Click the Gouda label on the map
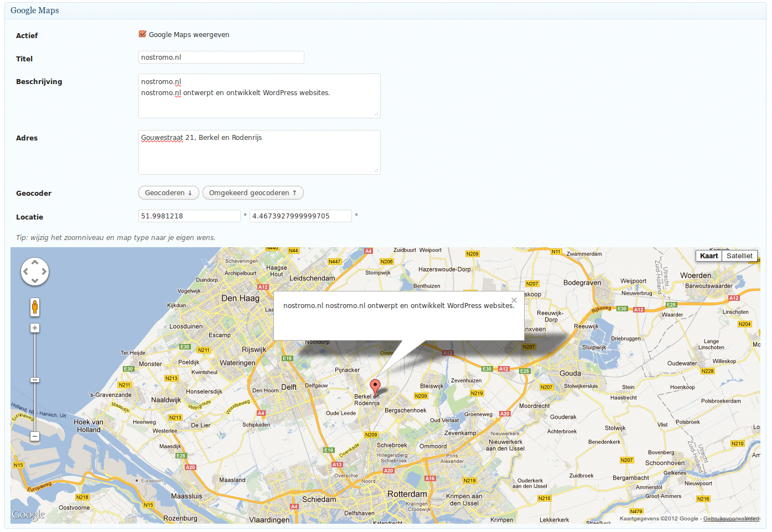The height and width of the screenshot is (532, 772). coord(570,373)
